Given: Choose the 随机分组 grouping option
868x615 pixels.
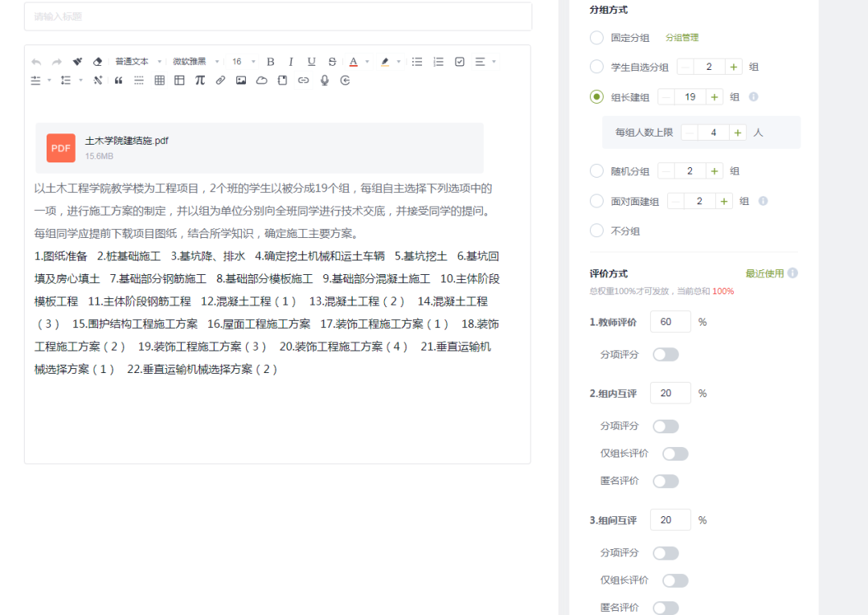Looking at the screenshot, I should tap(596, 171).
